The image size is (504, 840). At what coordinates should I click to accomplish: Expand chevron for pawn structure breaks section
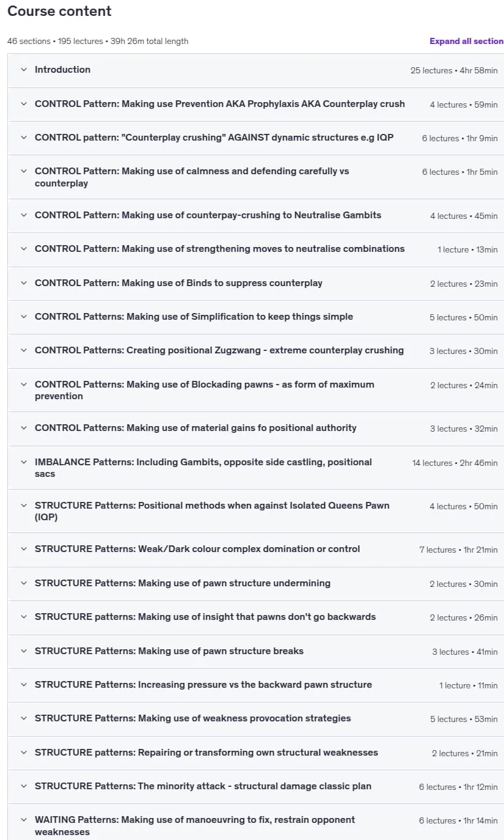point(24,651)
